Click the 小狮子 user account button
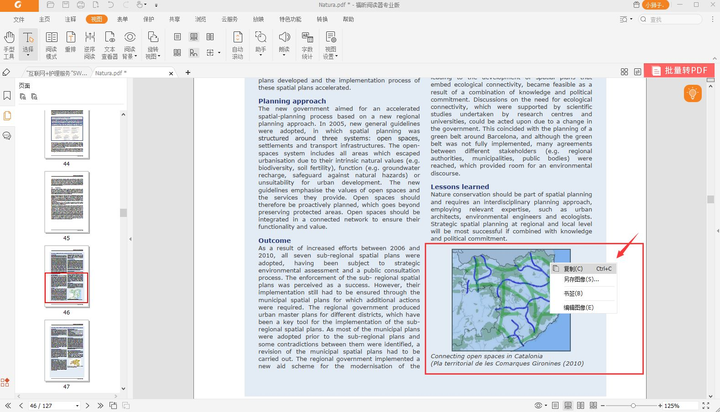Screen dimensions: 720x412 [655, 5]
